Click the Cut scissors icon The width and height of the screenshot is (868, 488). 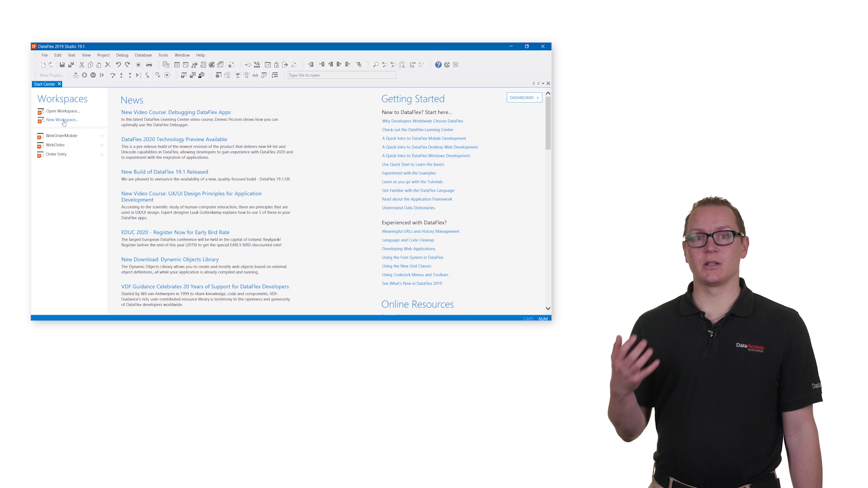pyautogui.click(x=82, y=65)
